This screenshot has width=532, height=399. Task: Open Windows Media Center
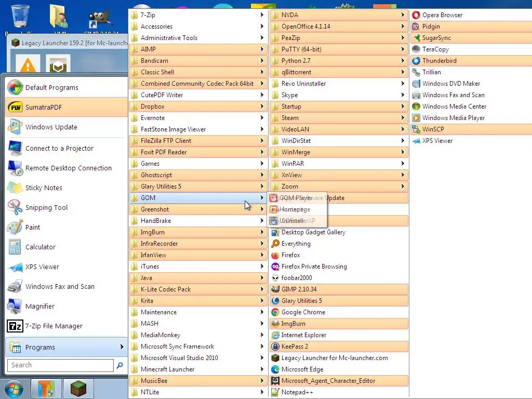471,107
